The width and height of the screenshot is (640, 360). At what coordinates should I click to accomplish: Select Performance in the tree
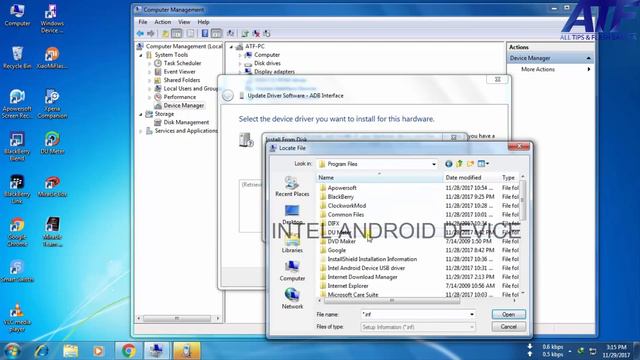click(x=180, y=97)
